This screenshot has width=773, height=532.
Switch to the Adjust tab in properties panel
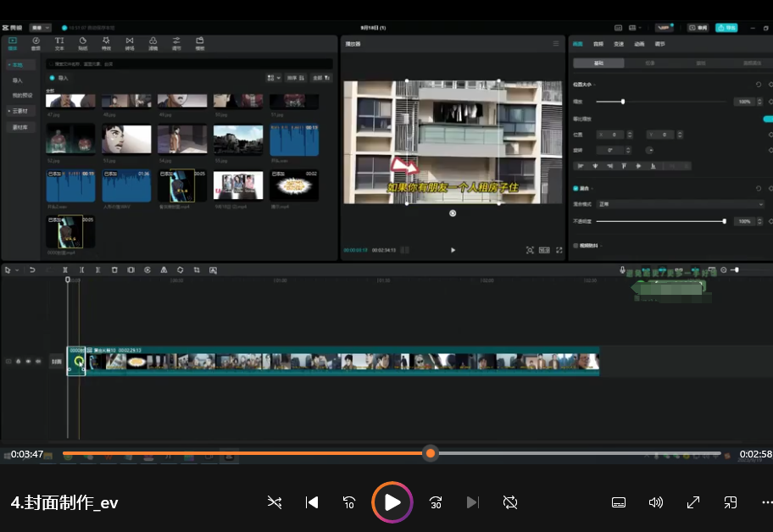tap(660, 44)
